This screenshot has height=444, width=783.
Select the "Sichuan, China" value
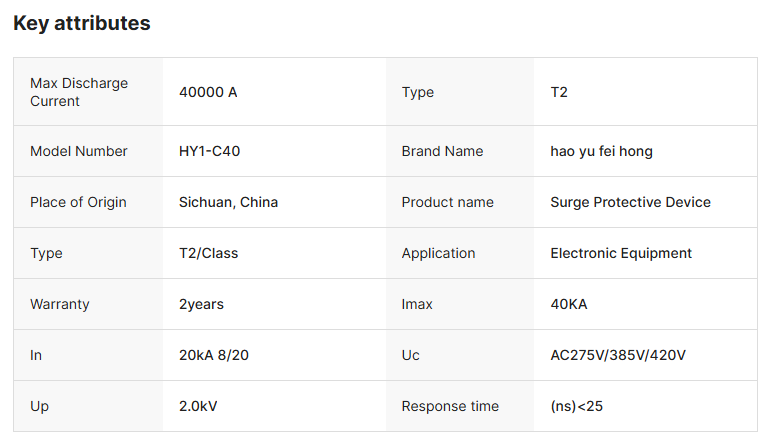[x=228, y=202]
